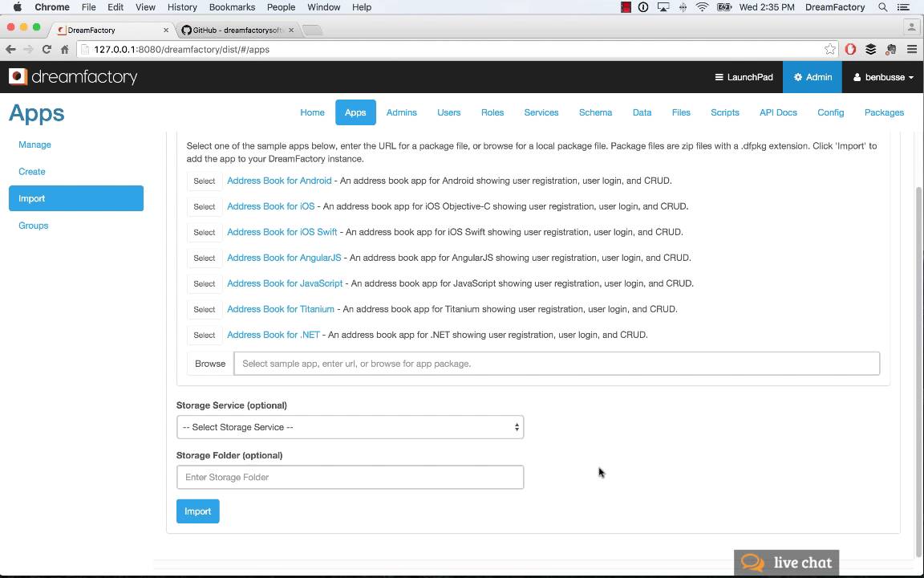Open the Admins tab

pos(401,112)
